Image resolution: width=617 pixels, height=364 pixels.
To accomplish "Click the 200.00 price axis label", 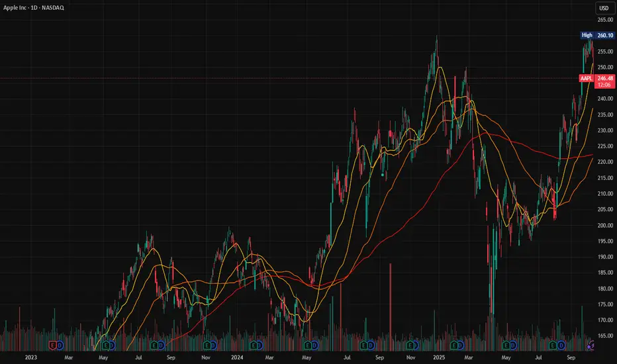I will [605, 226].
